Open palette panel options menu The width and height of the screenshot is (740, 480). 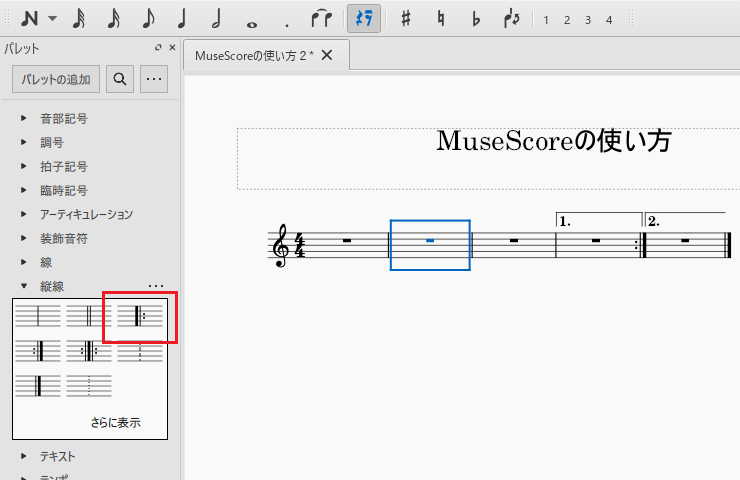[x=154, y=79]
